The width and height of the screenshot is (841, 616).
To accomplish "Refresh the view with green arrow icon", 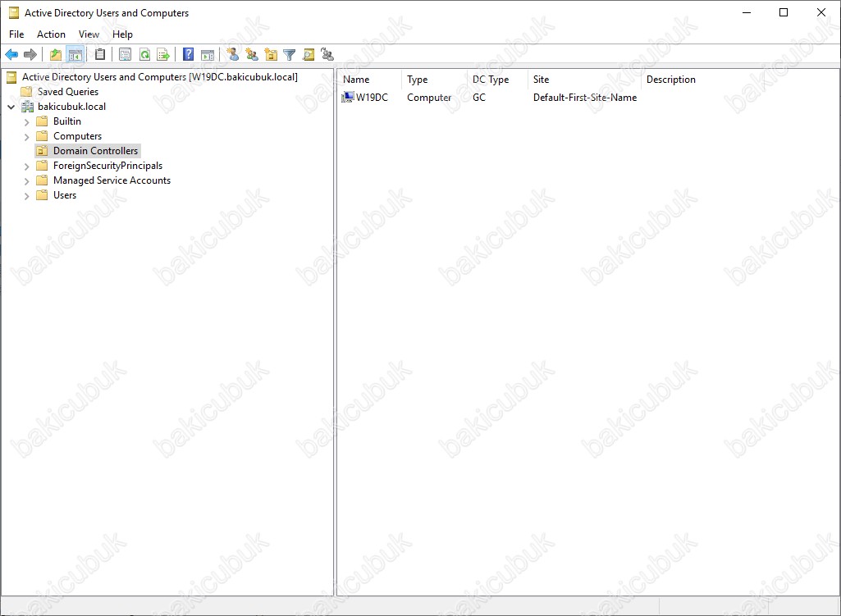I will click(x=144, y=54).
